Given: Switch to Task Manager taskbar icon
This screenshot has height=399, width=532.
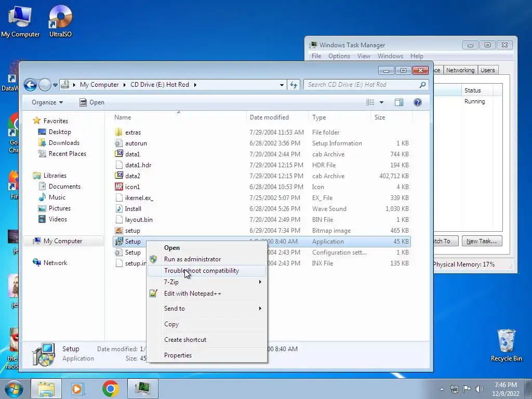Looking at the screenshot, I should [142, 389].
